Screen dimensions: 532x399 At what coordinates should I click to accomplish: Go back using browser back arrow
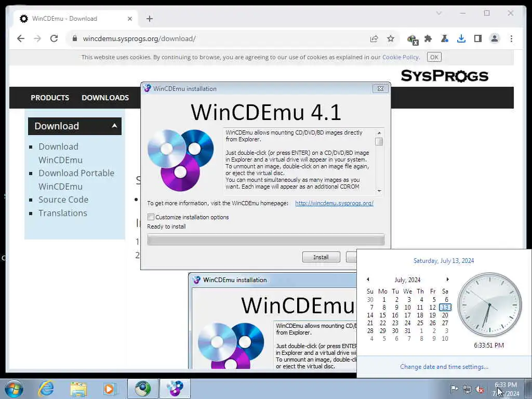21,38
